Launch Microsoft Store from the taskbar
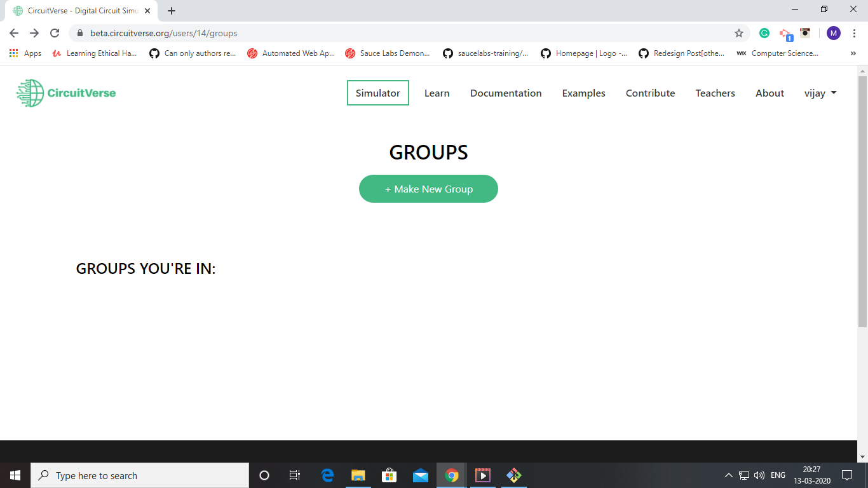The height and width of the screenshot is (488, 868). point(390,475)
